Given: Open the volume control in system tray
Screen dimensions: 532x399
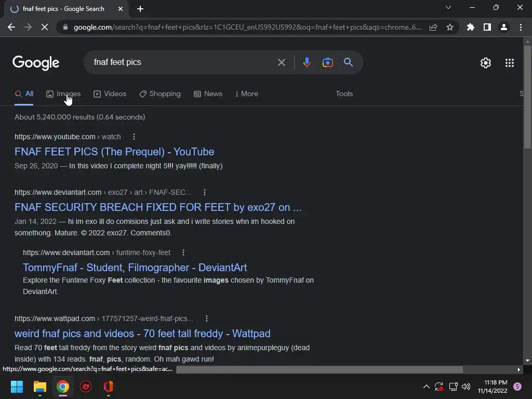Looking at the screenshot, I should click(x=466, y=387).
